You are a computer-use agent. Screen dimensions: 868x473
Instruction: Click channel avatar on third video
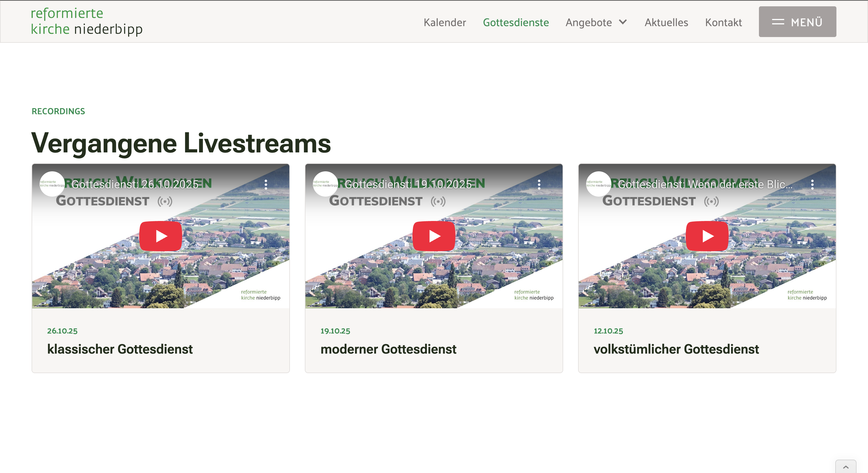point(598,184)
